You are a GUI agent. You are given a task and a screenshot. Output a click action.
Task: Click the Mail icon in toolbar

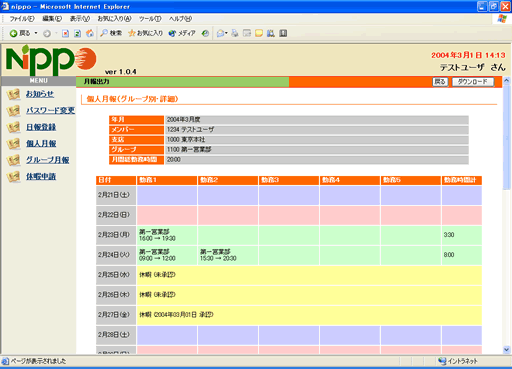coord(220,33)
